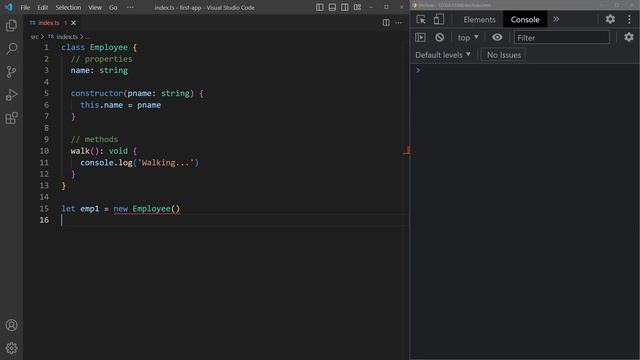Screen dimensions: 640x360
Task: Show console sidebar icon
Action: pos(420,38)
